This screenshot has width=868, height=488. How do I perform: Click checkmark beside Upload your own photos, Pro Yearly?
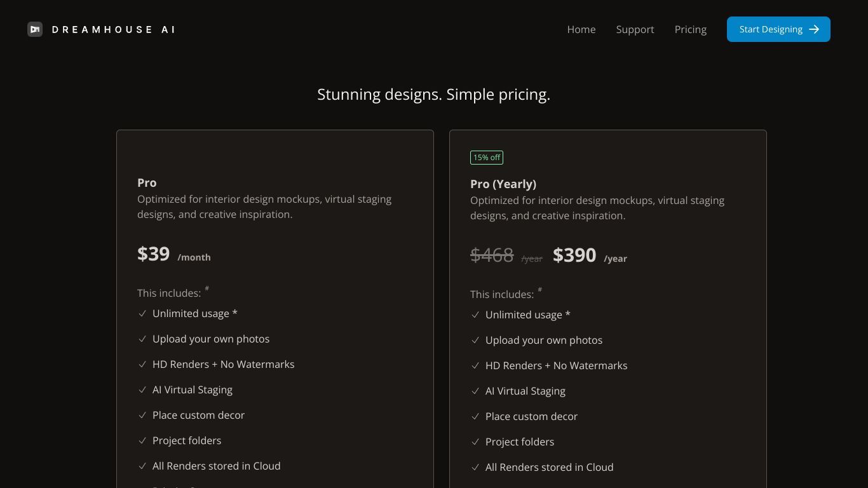coord(475,340)
